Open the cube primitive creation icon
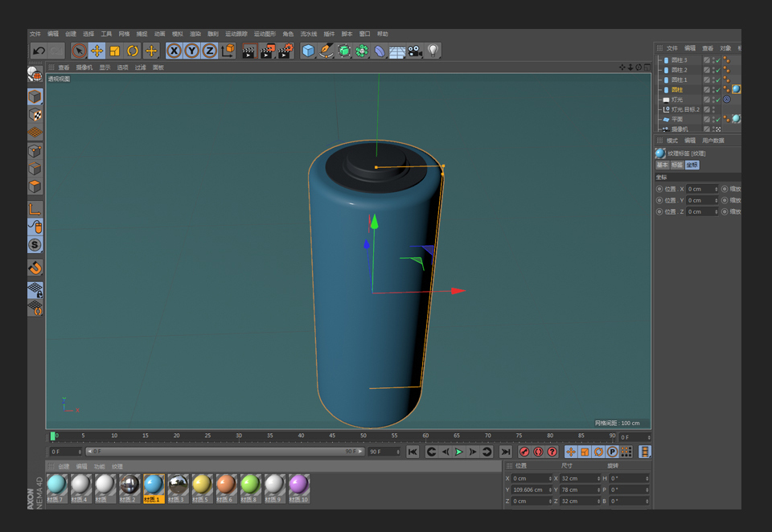Viewport: 772px width, 532px height. (308, 51)
